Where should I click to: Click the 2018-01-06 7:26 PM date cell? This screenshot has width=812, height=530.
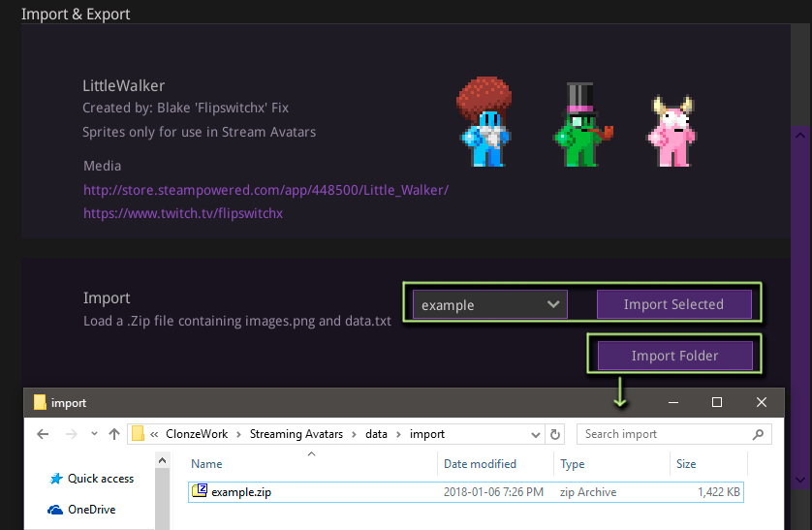pyautogui.click(x=493, y=491)
